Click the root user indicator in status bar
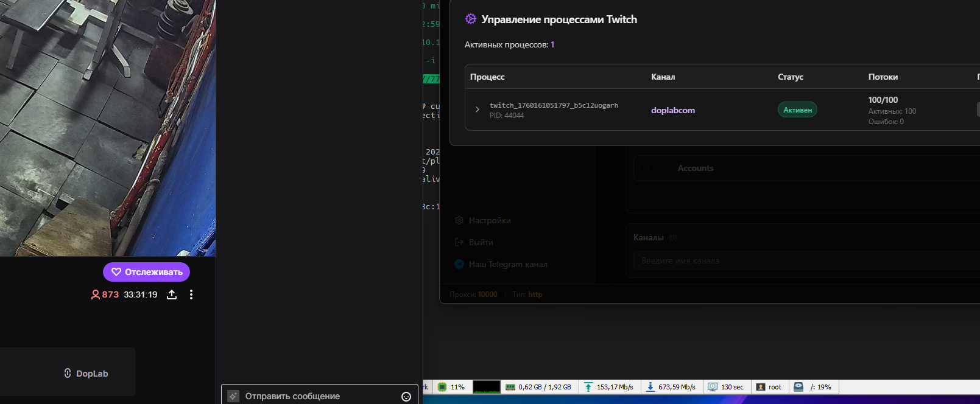The height and width of the screenshot is (404, 980). point(769,387)
